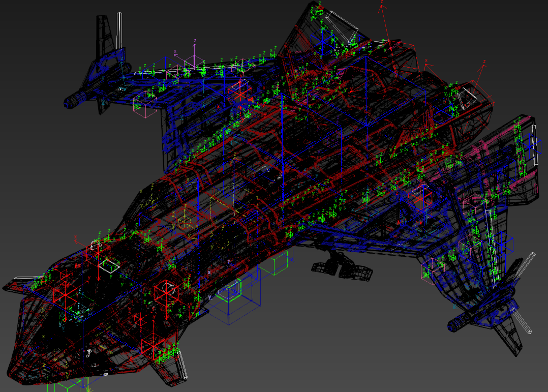Select the left wingtip thruster barrel
Viewport: 548px width, 392px height.
point(75,100)
